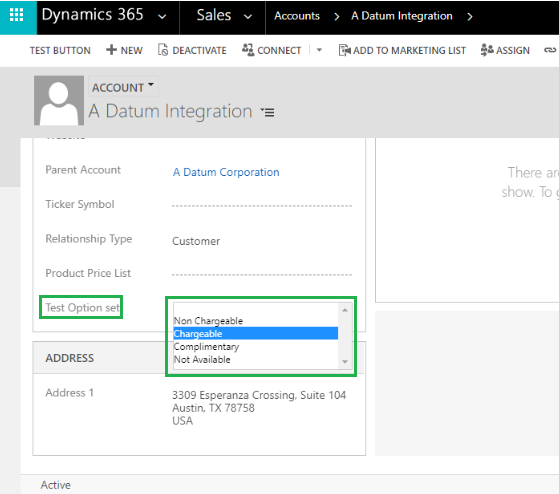Open the record navigation list icon beside title
This screenshot has width=559, height=494.
point(267,112)
